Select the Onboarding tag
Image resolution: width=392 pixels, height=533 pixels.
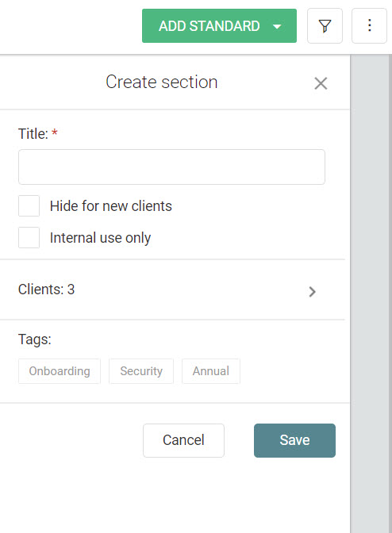pos(60,371)
